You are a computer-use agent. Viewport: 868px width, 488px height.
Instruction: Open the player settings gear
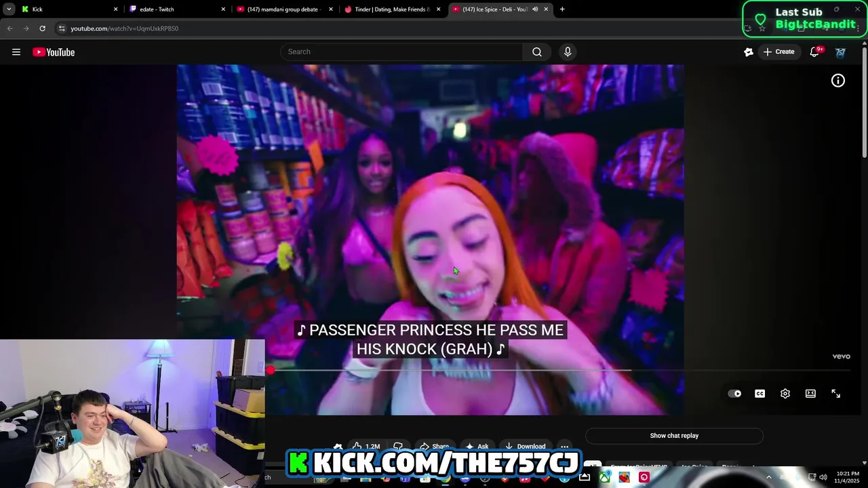pyautogui.click(x=785, y=394)
